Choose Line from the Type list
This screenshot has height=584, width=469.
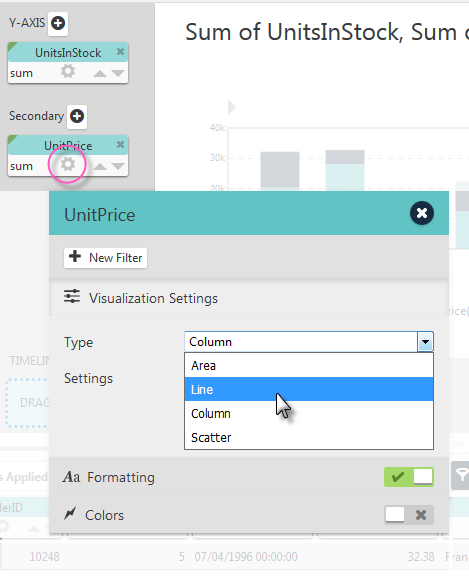point(309,389)
